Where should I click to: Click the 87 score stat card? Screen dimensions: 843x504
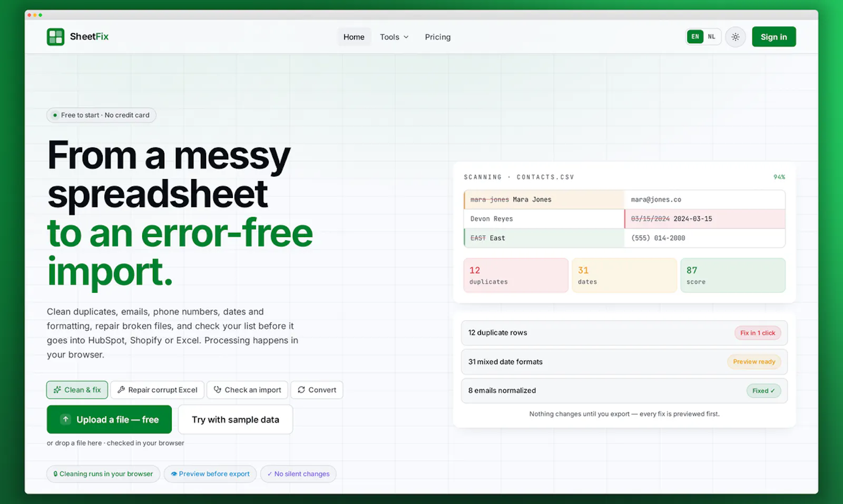pos(733,275)
